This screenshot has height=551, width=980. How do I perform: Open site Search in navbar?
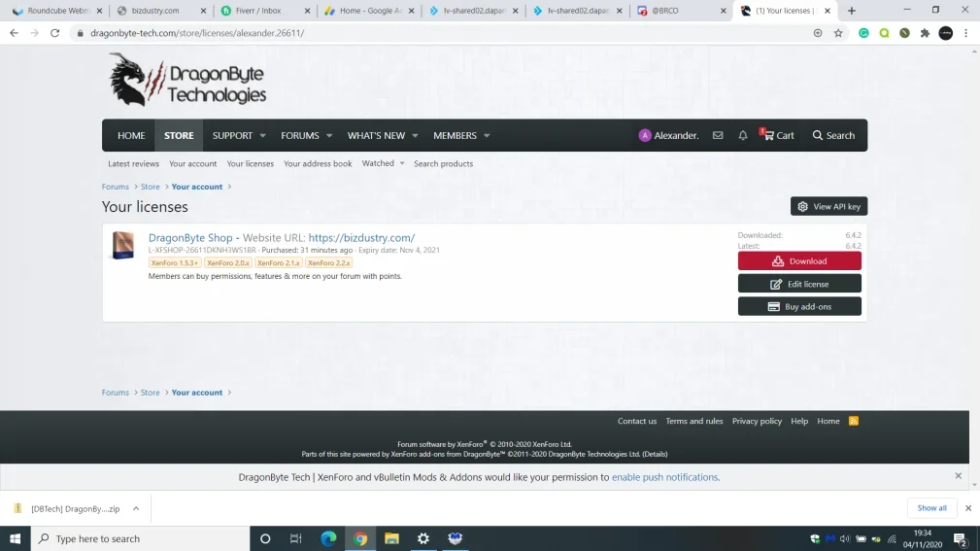coord(833,135)
